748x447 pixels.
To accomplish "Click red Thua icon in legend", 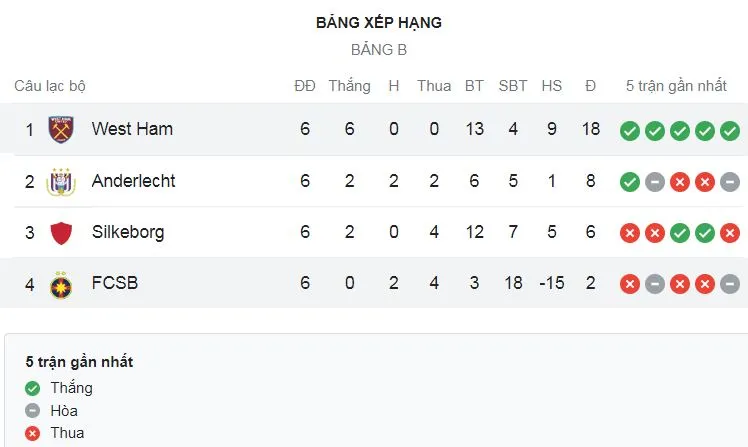I will [x=35, y=433].
